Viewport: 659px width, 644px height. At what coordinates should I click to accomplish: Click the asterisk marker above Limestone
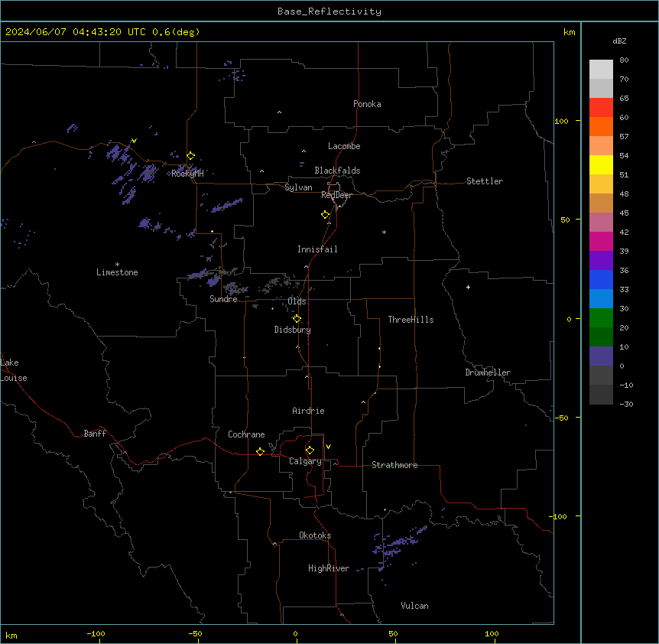click(x=117, y=265)
